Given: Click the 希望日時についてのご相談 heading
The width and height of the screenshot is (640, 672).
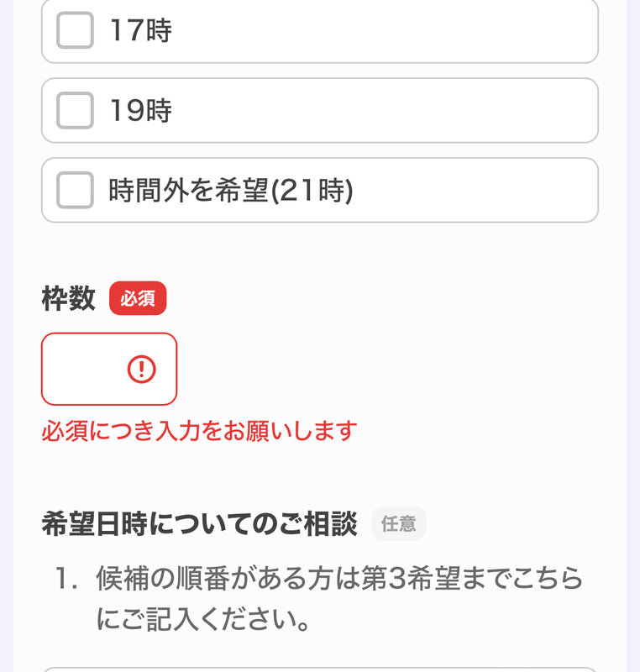Looking at the screenshot, I should pos(200,523).
